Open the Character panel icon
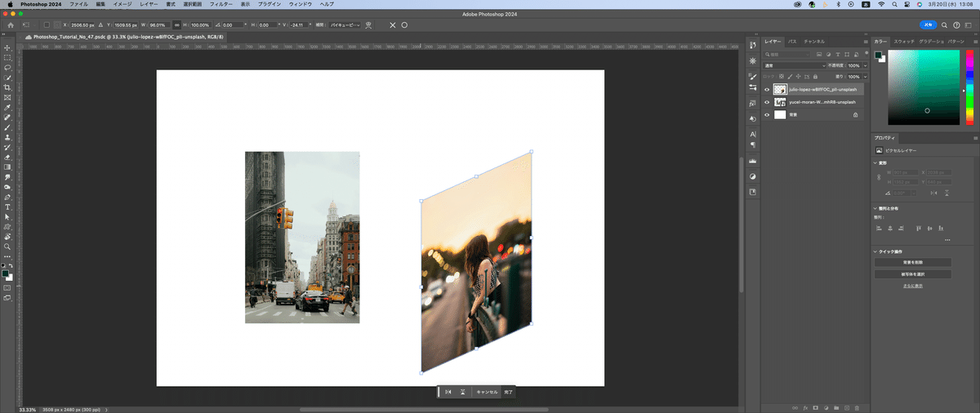Viewport: 980px width, 413px height. pos(752,134)
